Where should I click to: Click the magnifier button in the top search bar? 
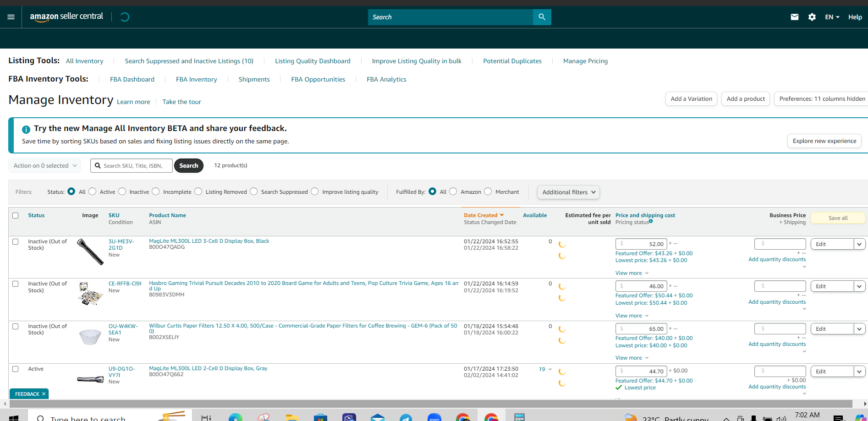(542, 17)
